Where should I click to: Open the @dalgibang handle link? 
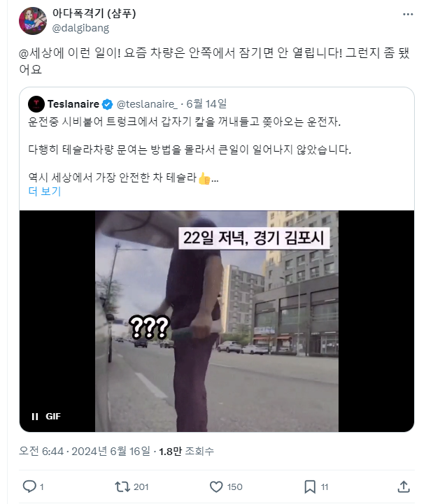tap(80, 28)
